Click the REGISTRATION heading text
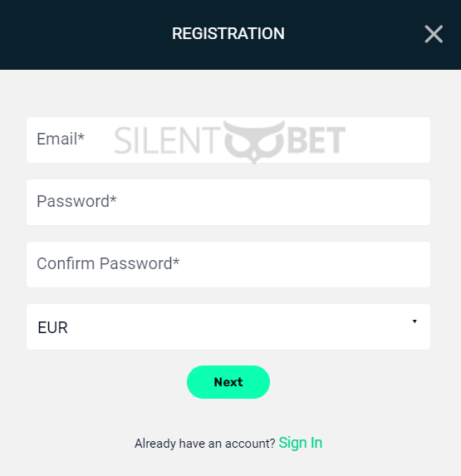The width and height of the screenshot is (461, 476). point(228,33)
